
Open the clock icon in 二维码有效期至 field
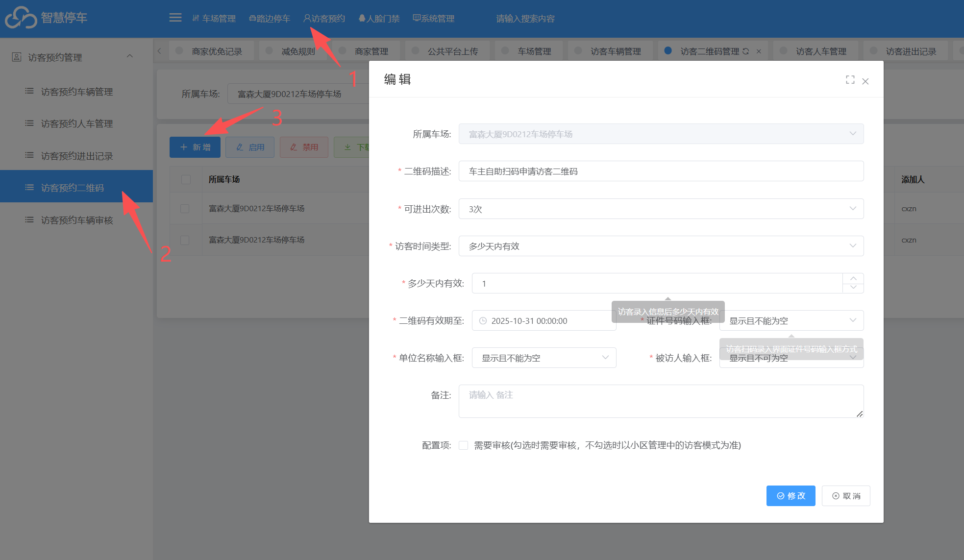click(483, 321)
